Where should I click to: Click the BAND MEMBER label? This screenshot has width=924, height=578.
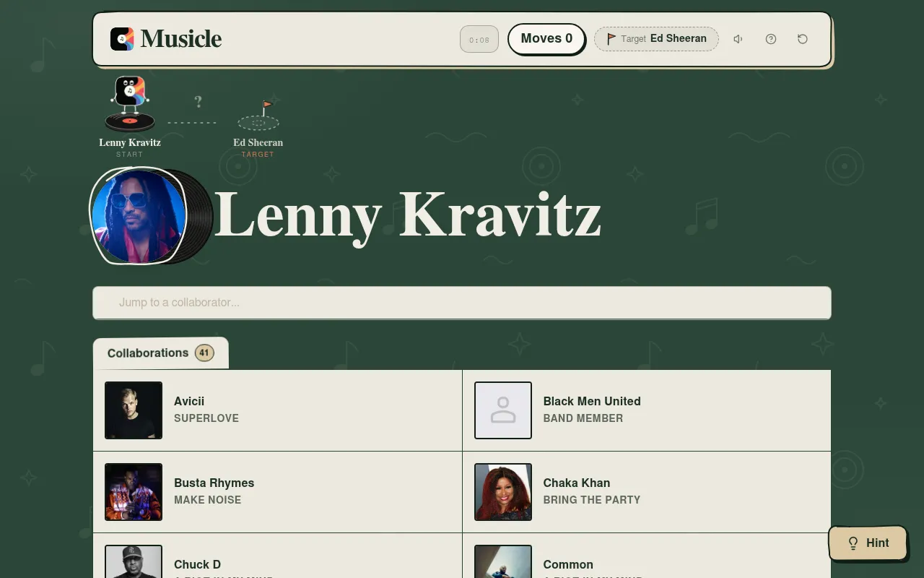pyautogui.click(x=583, y=418)
